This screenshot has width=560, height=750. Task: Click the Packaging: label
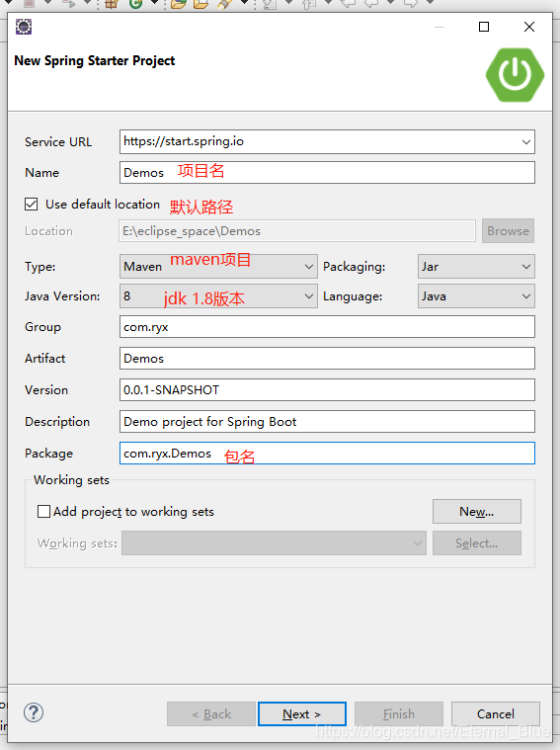355,267
